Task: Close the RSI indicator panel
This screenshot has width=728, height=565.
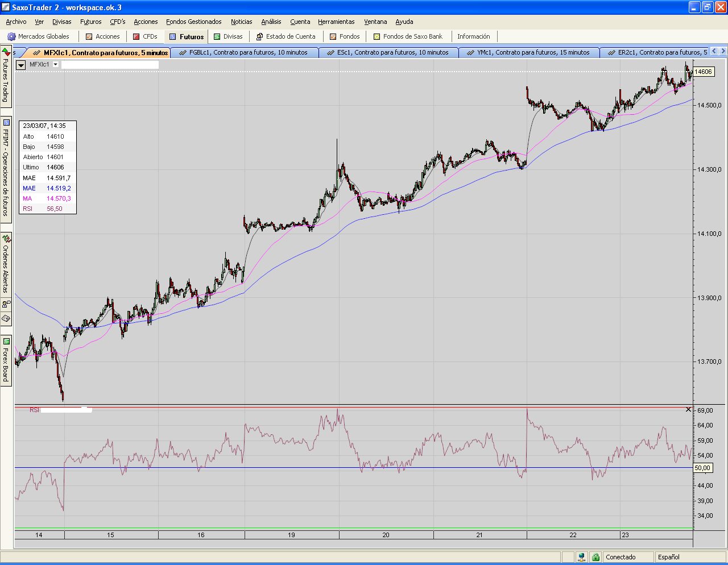Action: (688, 409)
